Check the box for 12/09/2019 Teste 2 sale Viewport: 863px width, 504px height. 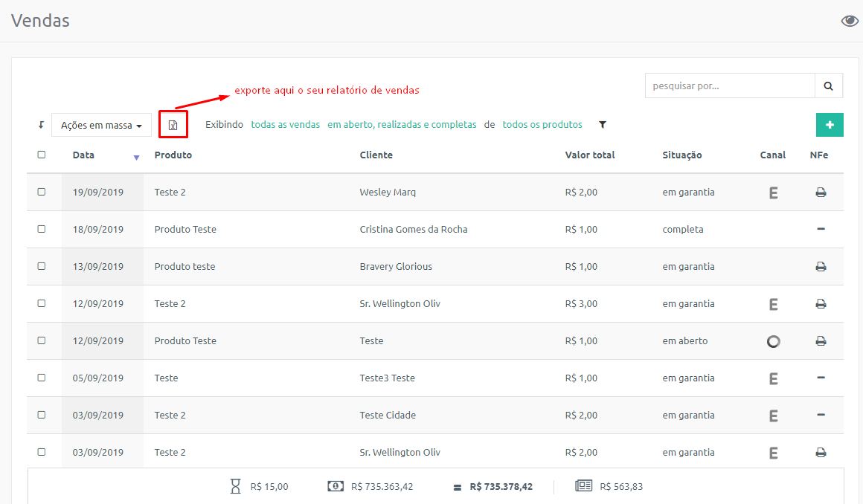coord(41,303)
